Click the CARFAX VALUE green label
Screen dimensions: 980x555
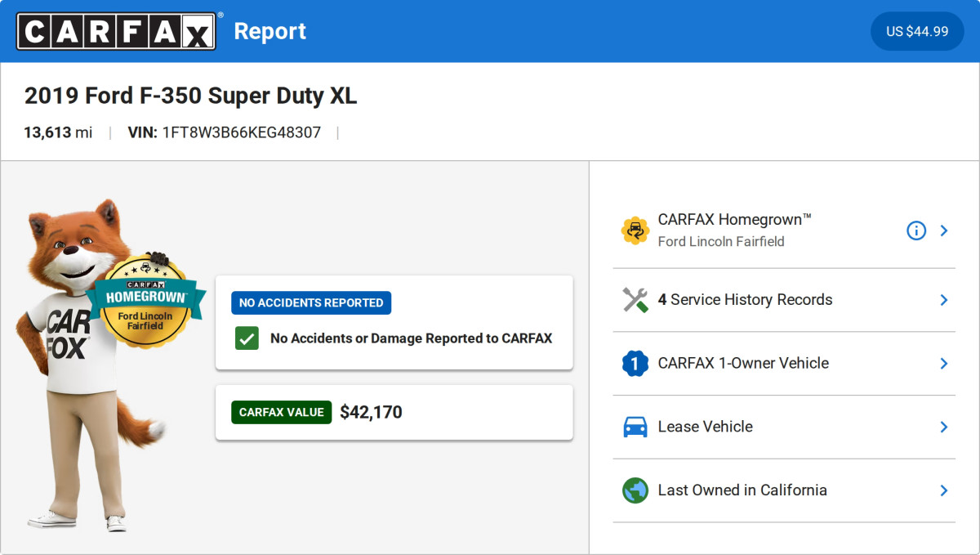click(x=282, y=412)
